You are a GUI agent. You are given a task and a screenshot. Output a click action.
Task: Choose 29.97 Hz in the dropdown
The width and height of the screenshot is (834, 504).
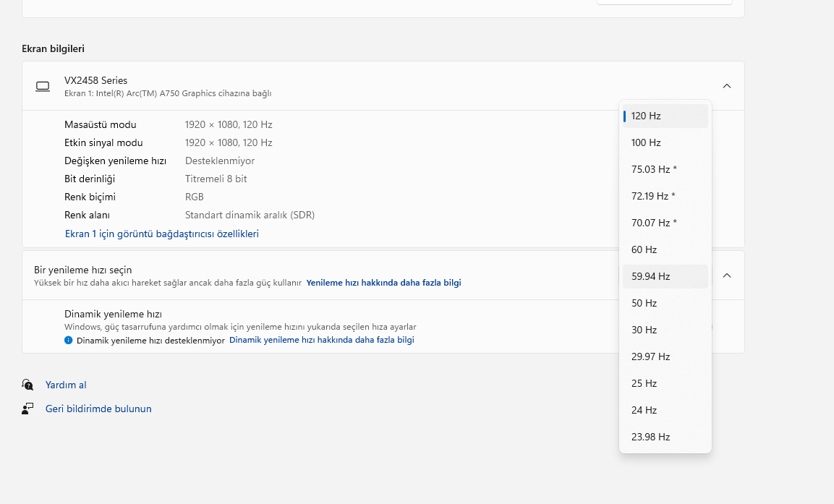click(665, 356)
